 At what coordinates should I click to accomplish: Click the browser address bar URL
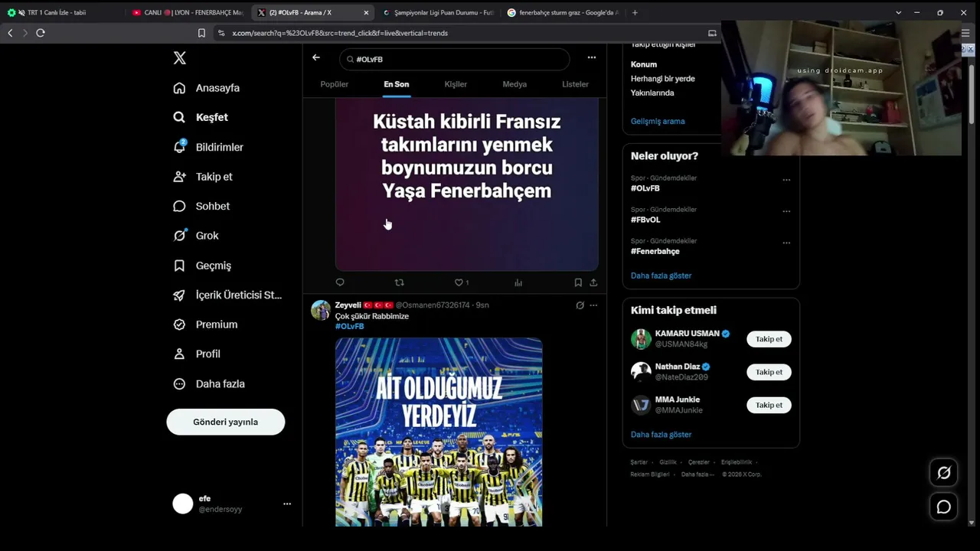[x=340, y=33]
